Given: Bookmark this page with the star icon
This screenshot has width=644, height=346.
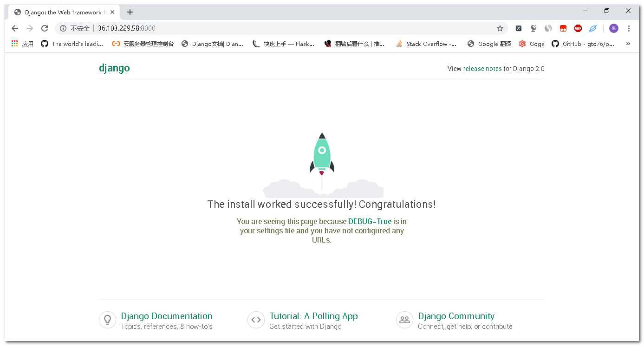Looking at the screenshot, I should pyautogui.click(x=500, y=28).
